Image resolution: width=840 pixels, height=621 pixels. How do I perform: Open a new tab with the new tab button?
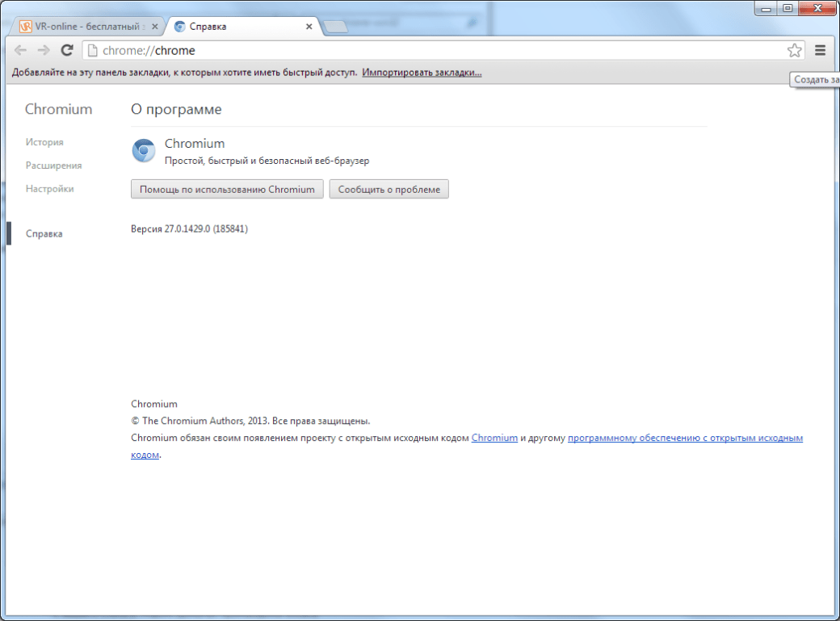point(336,27)
